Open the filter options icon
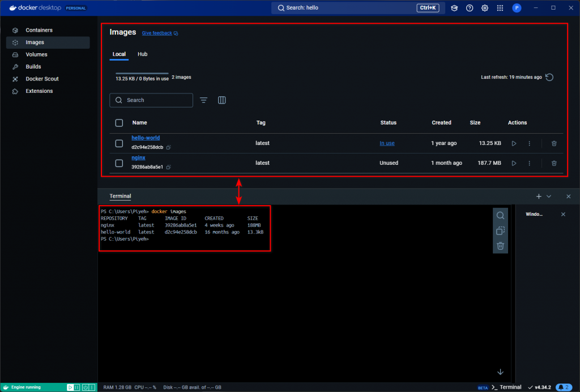The image size is (580, 392). point(203,100)
